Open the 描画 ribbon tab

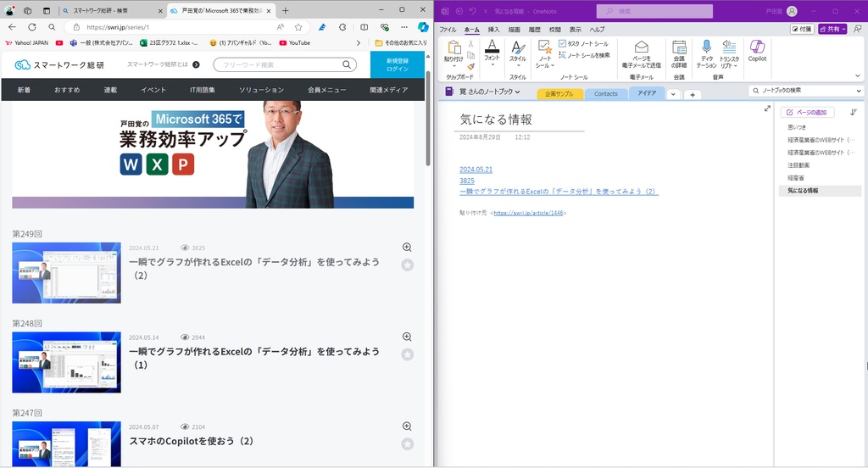click(x=515, y=30)
